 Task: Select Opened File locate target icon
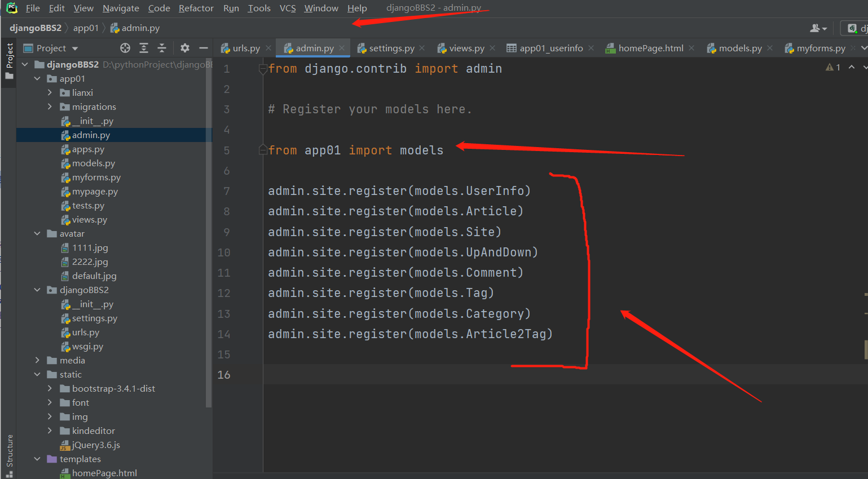125,48
